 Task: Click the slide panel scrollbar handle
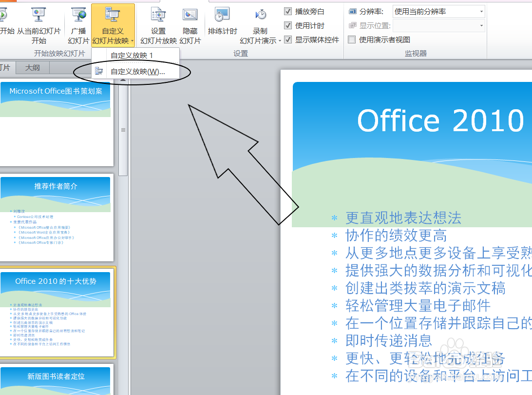[x=123, y=130]
